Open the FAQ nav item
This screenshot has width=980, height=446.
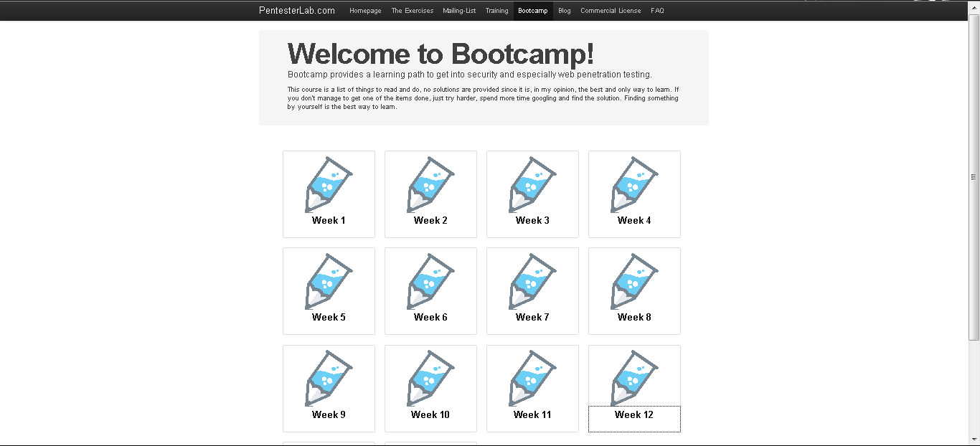[657, 11]
